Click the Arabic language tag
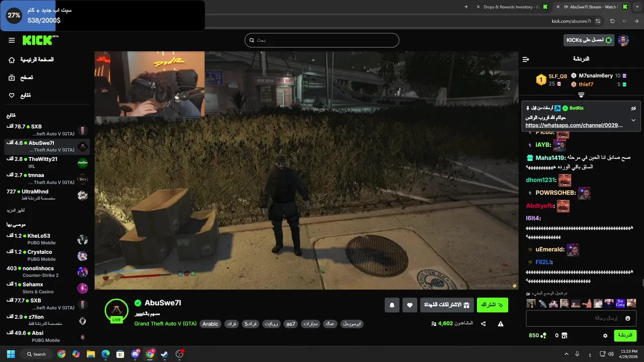644x362 pixels. coord(210,324)
